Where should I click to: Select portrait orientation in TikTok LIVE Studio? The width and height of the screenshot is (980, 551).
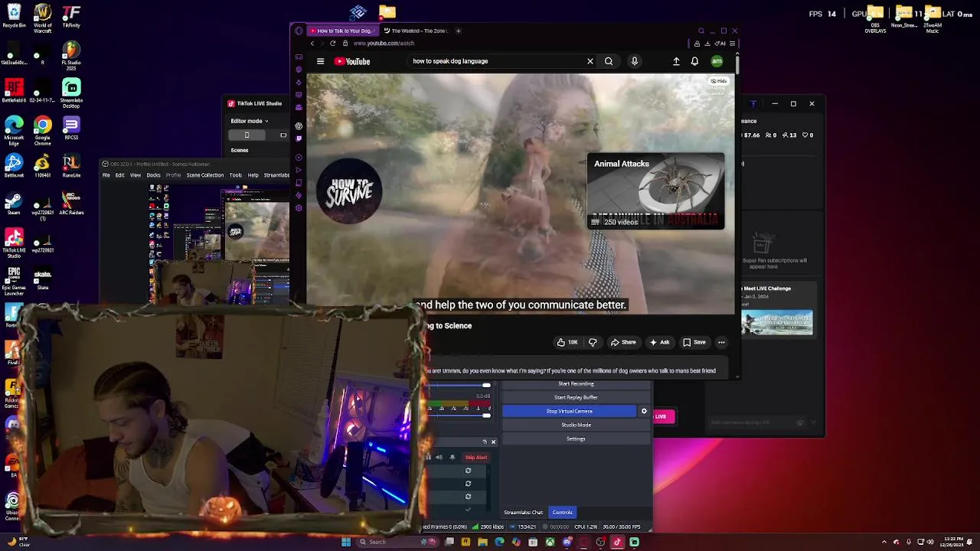click(247, 135)
